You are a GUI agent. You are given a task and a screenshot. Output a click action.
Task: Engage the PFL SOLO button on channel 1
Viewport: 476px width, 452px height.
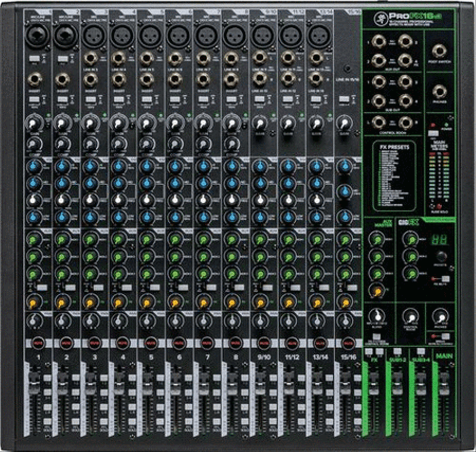click(x=48, y=422)
